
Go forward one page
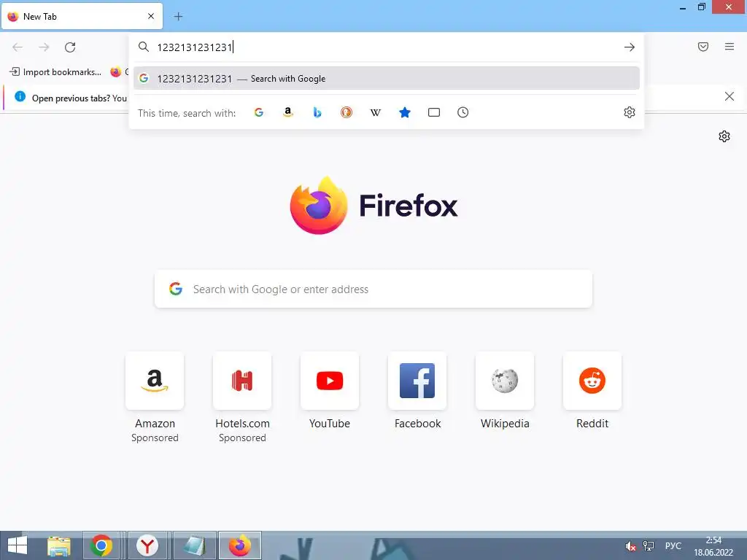coord(44,47)
